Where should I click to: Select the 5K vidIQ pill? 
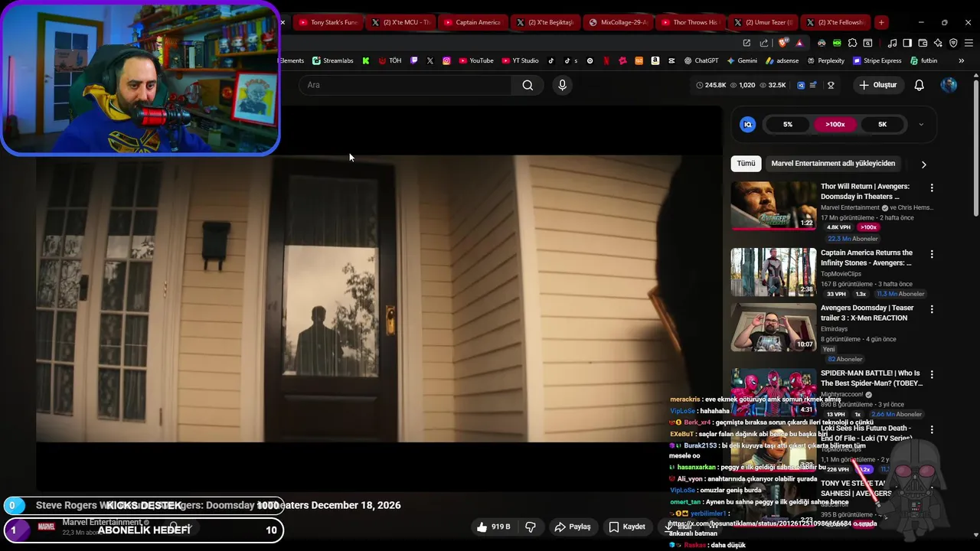tap(882, 124)
